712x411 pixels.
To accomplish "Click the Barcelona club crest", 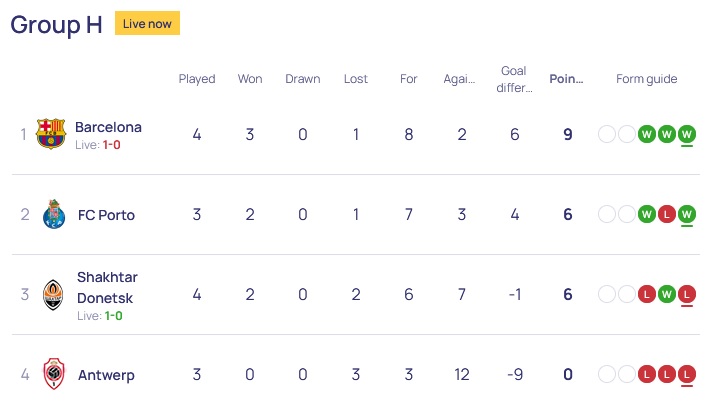I will pyautogui.click(x=51, y=134).
